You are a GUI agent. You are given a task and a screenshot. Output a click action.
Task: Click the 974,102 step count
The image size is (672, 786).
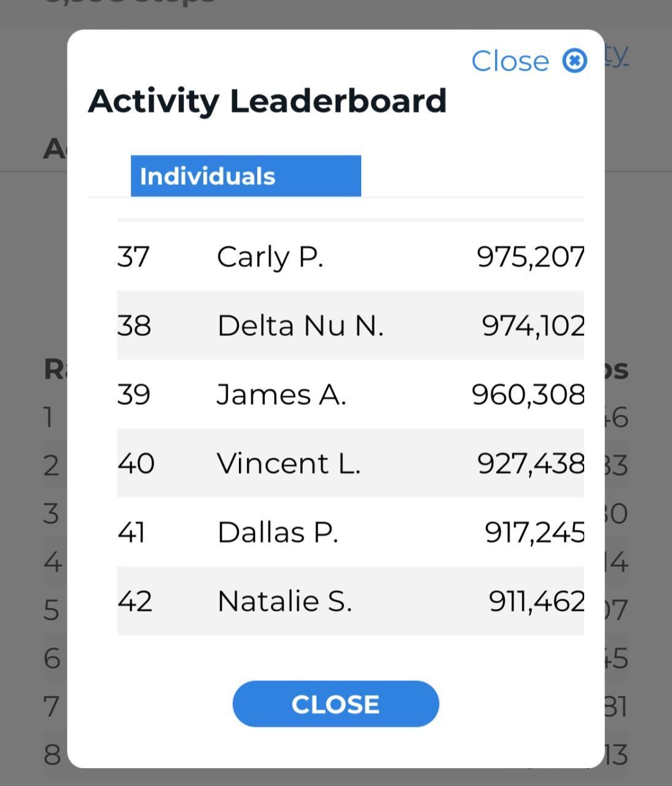tap(533, 325)
